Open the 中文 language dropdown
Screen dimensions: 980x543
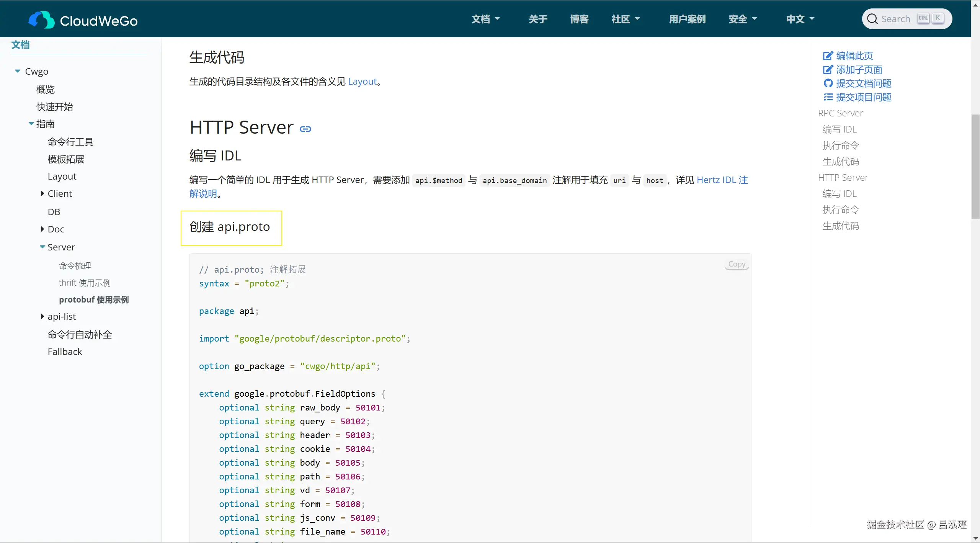800,19
